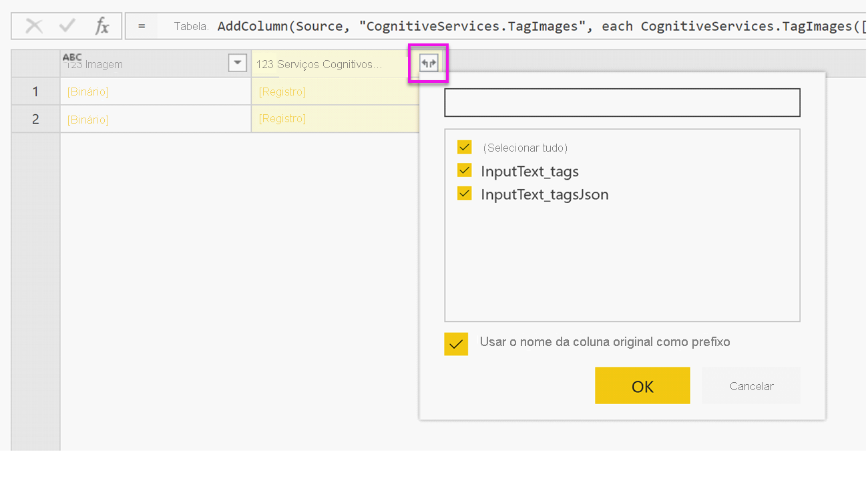The width and height of the screenshot is (868, 493).
Task: Click the [Registro] cell in row 1
Action: coord(335,92)
